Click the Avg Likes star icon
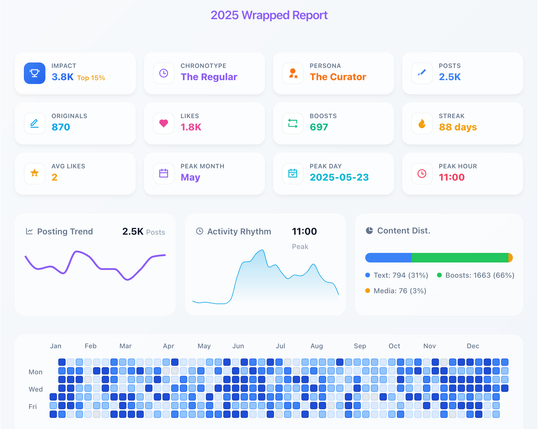The width and height of the screenshot is (538, 429). (34, 173)
